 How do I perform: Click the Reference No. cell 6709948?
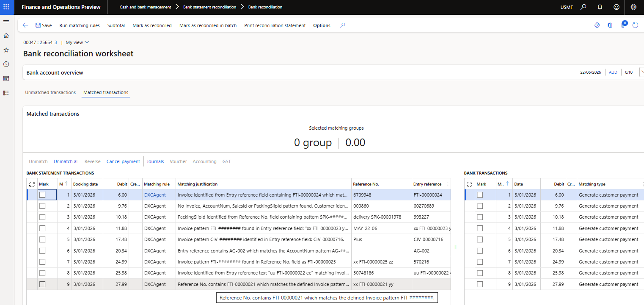point(382,195)
